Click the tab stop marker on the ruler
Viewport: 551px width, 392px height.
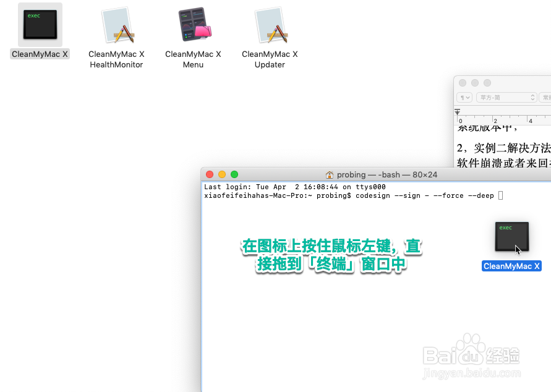pos(457,112)
